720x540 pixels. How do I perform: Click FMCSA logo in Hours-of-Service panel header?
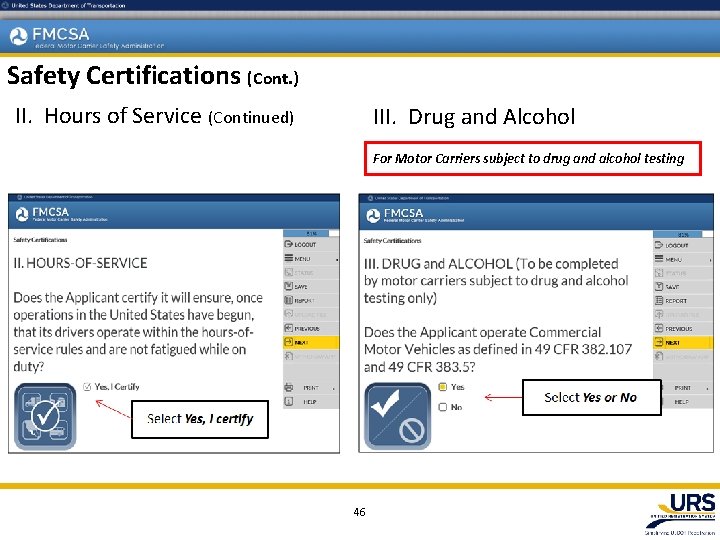pyautogui.click(x=61, y=214)
